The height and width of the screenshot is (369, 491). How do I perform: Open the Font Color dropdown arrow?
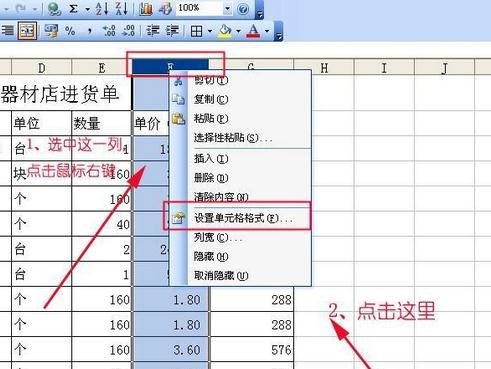point(267,31)
